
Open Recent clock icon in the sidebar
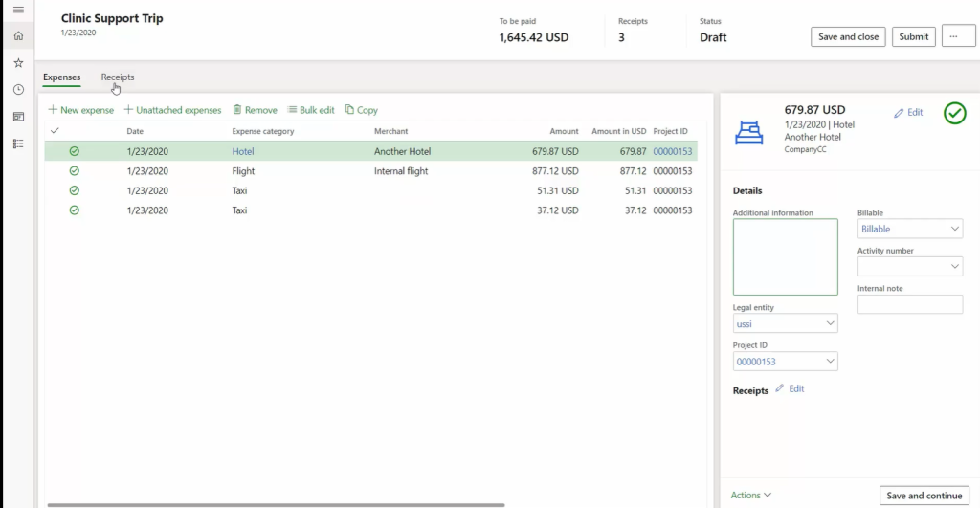17,90
